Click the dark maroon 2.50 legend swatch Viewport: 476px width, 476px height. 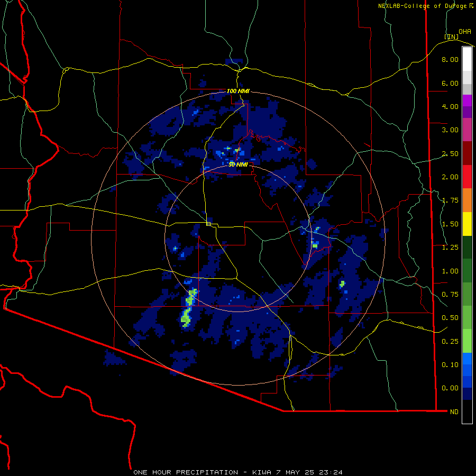click(467, 153)
